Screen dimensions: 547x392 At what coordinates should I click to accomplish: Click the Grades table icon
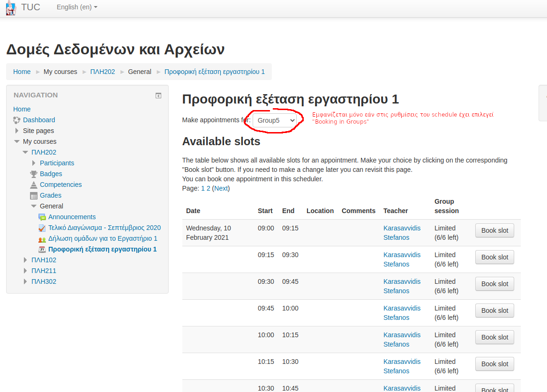click(x=34, y=195)
